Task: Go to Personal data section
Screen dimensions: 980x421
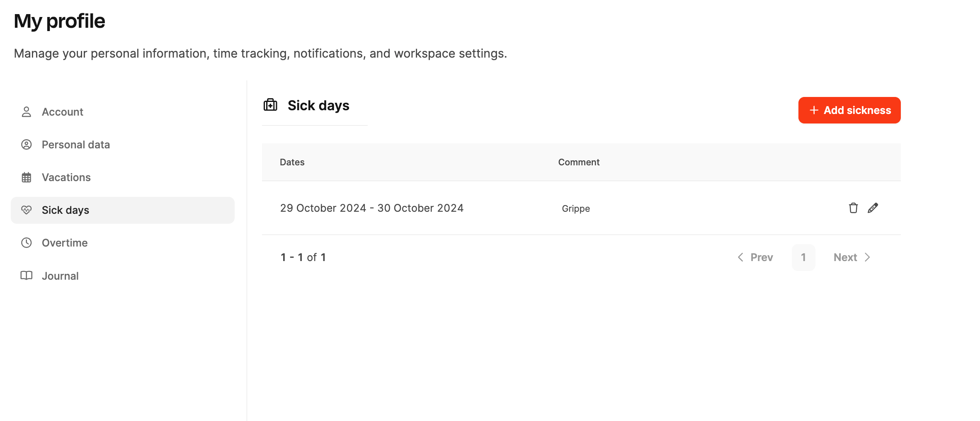Action: (x=76, y=145)
